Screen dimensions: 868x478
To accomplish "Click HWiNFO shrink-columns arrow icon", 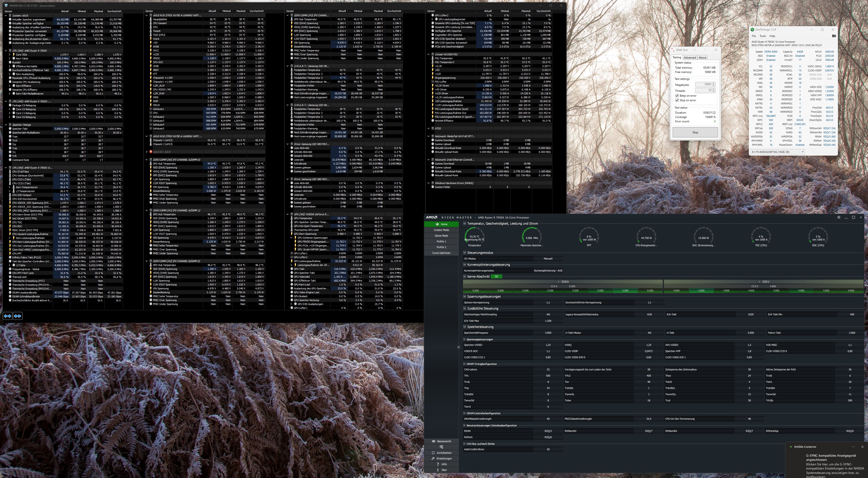I will (17, 316).
